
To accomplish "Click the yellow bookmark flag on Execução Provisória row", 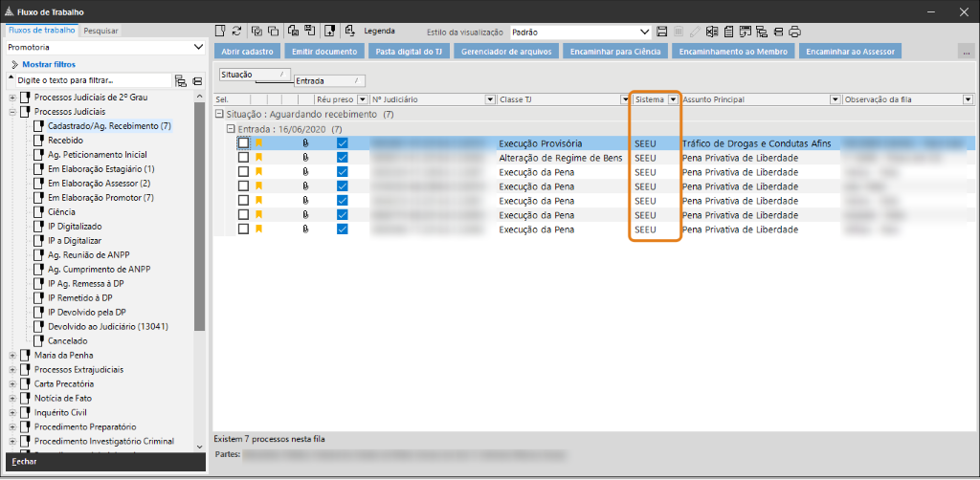I will [258, 142].
